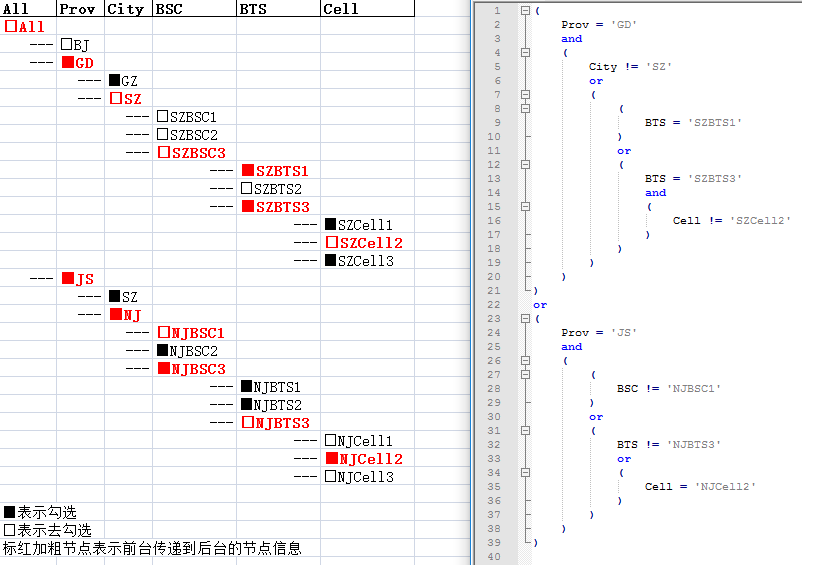Check the NJCell3 checkbox
Viewport: 819px width, 565px height.
pyautogui.click(x=330, y=476)
